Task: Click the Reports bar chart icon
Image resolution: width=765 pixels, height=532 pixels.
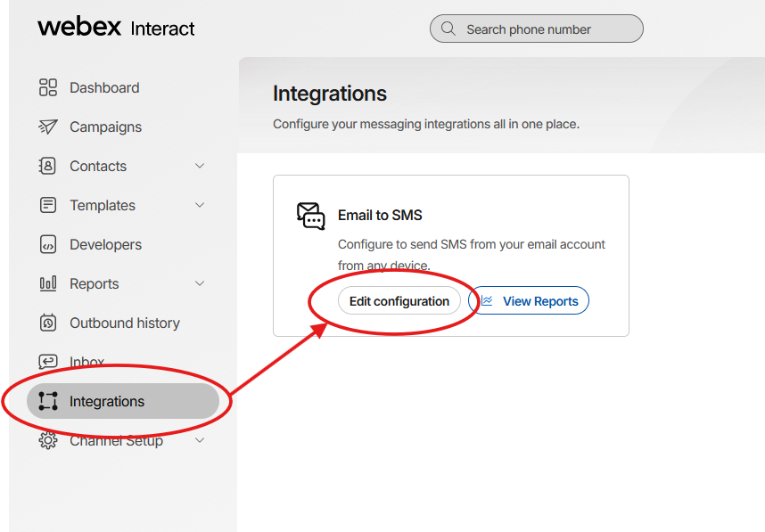Action: (48, 283)
